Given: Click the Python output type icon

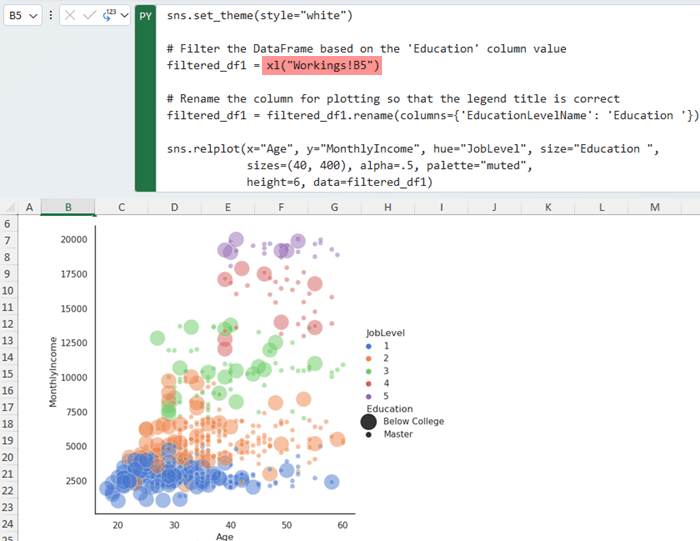Looking at the screenshot, I should click(x=109, y=16).
